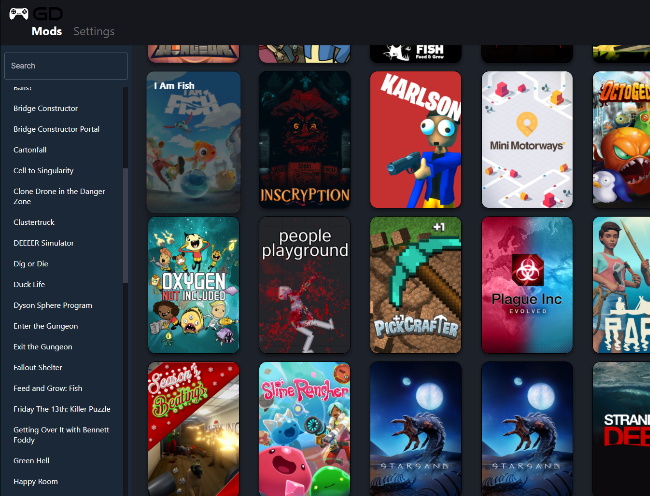Choose DEEEER Simulator in the list
This screenshot has height=496, width=650.
pos(44,243)
